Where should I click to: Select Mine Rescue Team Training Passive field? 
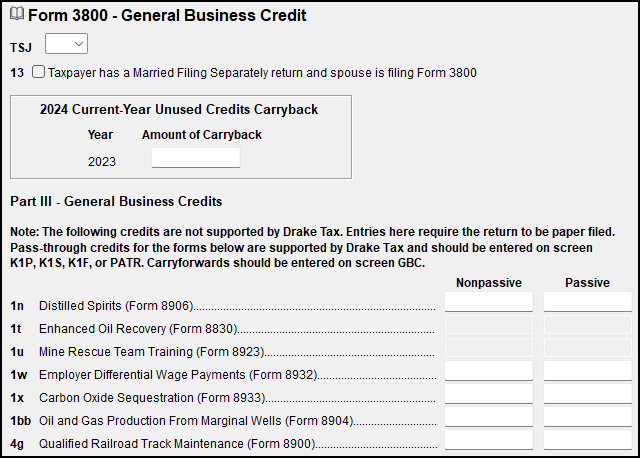point(588,348)
